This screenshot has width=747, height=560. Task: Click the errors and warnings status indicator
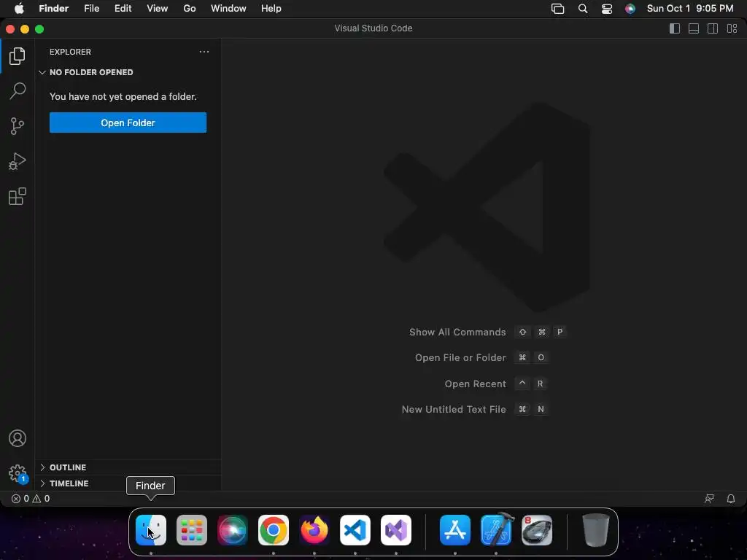(x=31, y=499)
